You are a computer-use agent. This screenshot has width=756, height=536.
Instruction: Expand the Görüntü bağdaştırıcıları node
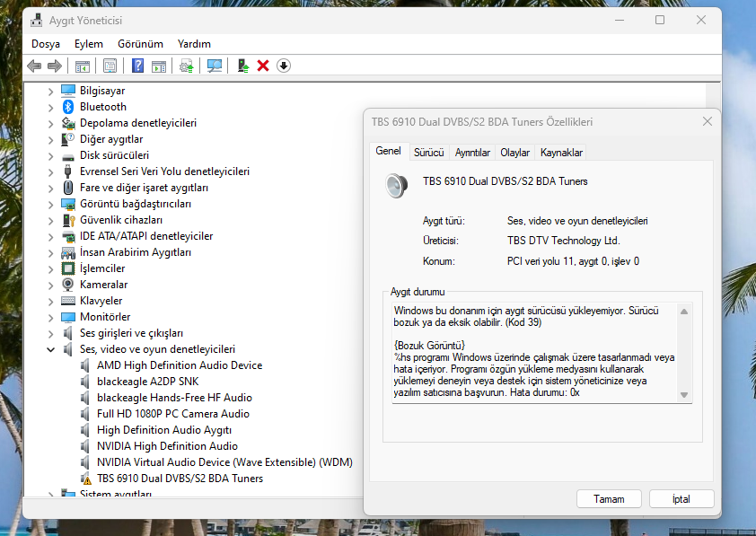point(51,204)
